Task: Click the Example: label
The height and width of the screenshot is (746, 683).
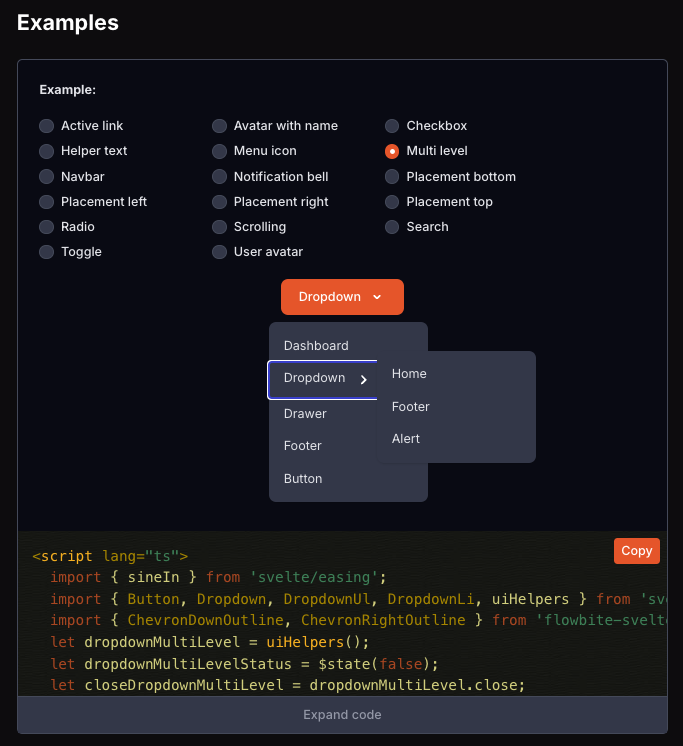Action: click(68, 90)
